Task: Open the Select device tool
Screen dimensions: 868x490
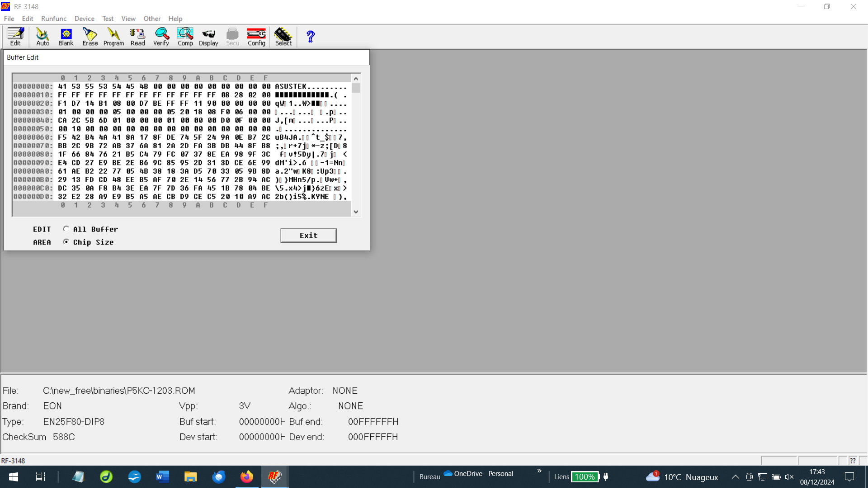Action: click(x=283, y=37)
